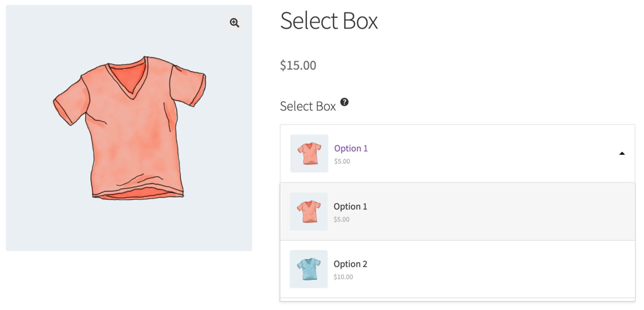Click the red shirt icon beside selected Option 1

pyautogui.click(x=309, y=153)
